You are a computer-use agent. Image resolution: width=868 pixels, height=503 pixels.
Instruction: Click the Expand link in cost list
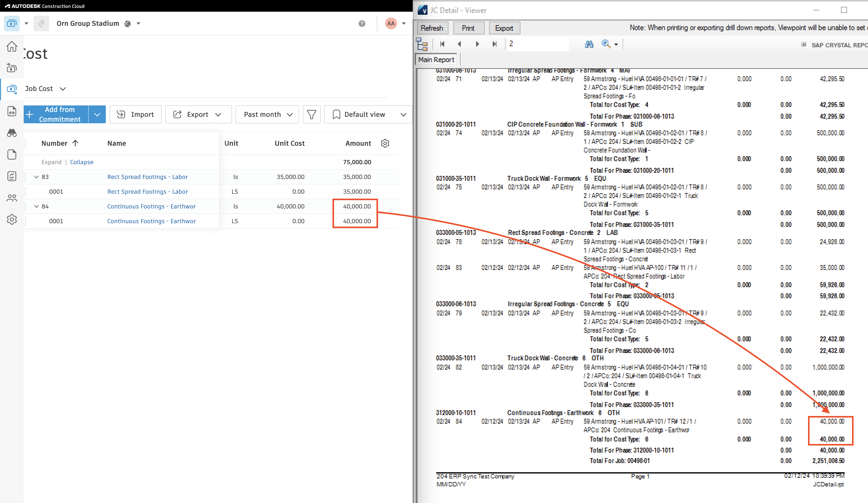tap(51, 161)
